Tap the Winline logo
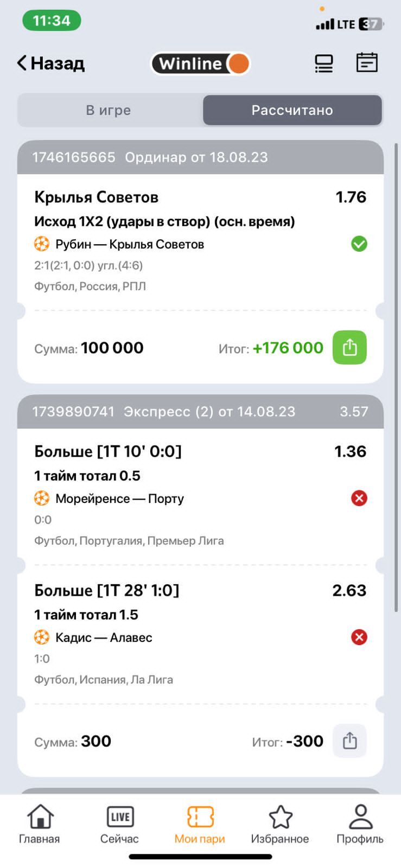This screenshot has height=868, width=401. 200,63
